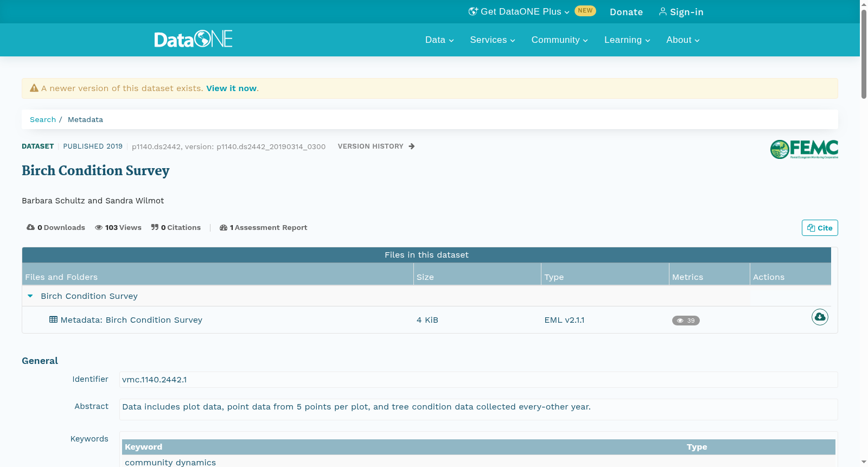This screenshot has width=868, height=467.
Task: Click the scrollbar down arrow
Action: (864, 462)
